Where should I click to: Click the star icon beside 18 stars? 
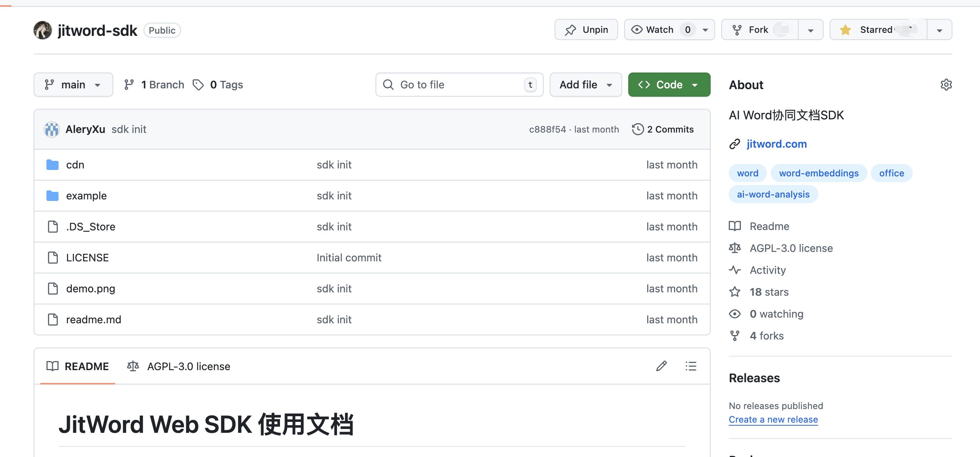(x=734, y=292)
